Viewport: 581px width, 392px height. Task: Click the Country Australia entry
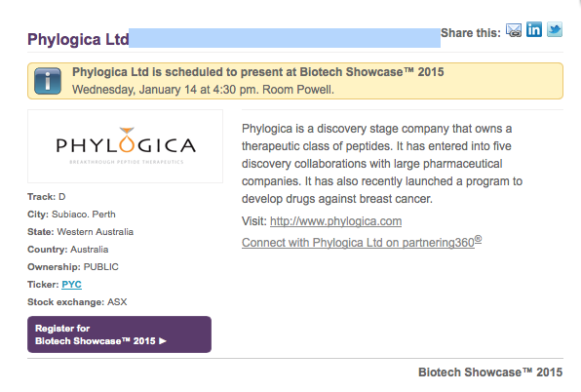(68, 250)
